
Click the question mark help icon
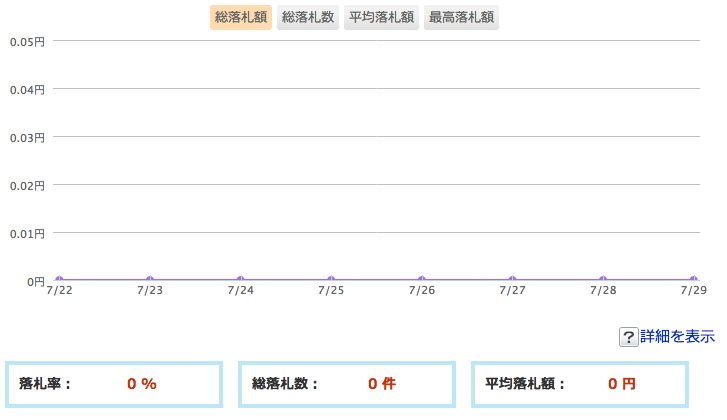point(629,337)
